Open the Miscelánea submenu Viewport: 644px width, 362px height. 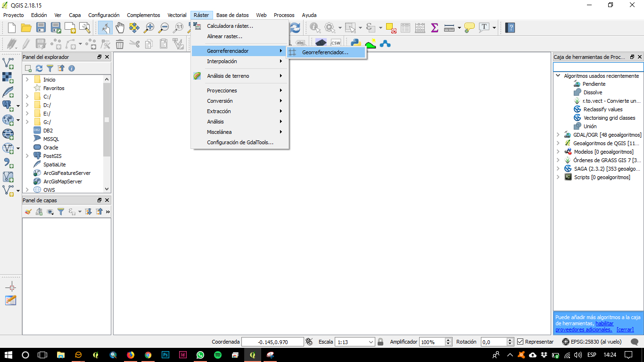(240, 132)
